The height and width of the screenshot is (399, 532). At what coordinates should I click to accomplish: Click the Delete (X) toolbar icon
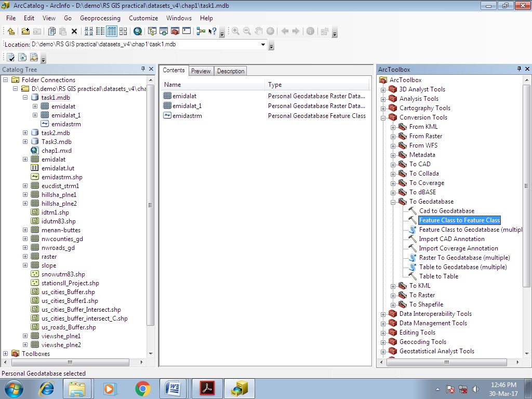[x=74, y=32]
